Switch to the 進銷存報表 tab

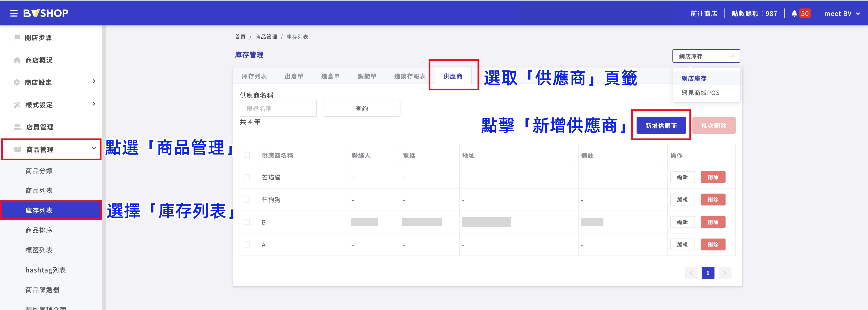(x=410, y=76)
